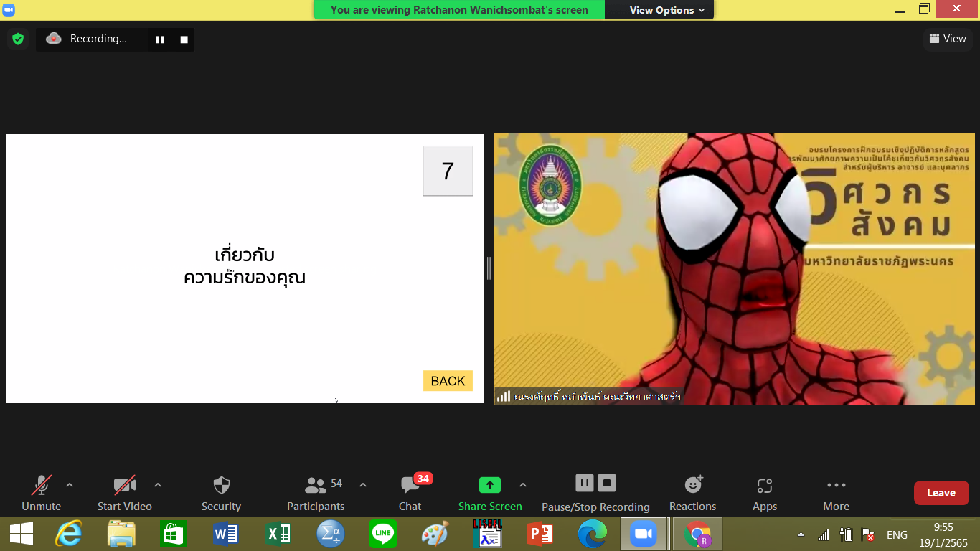
Task: Expand audio options arrow beside Unmute
Action: click(x=70, y=485)
